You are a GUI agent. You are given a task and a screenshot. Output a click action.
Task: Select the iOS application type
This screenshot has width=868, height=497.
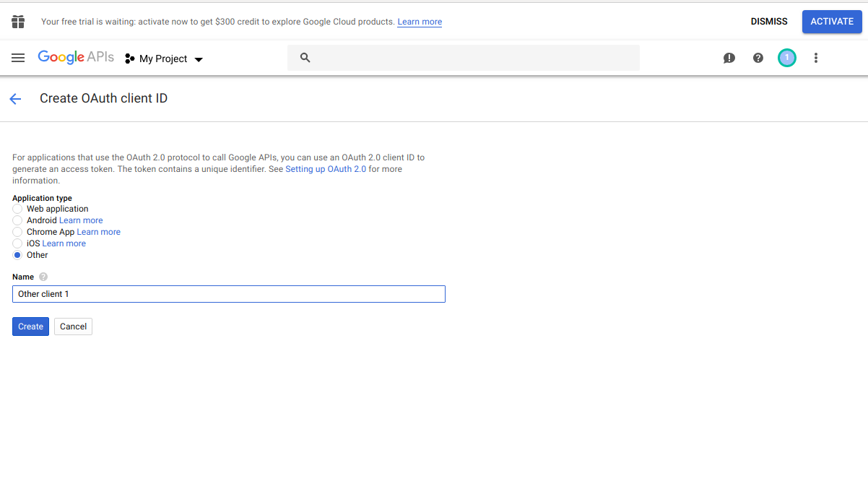tap(17, 243)
